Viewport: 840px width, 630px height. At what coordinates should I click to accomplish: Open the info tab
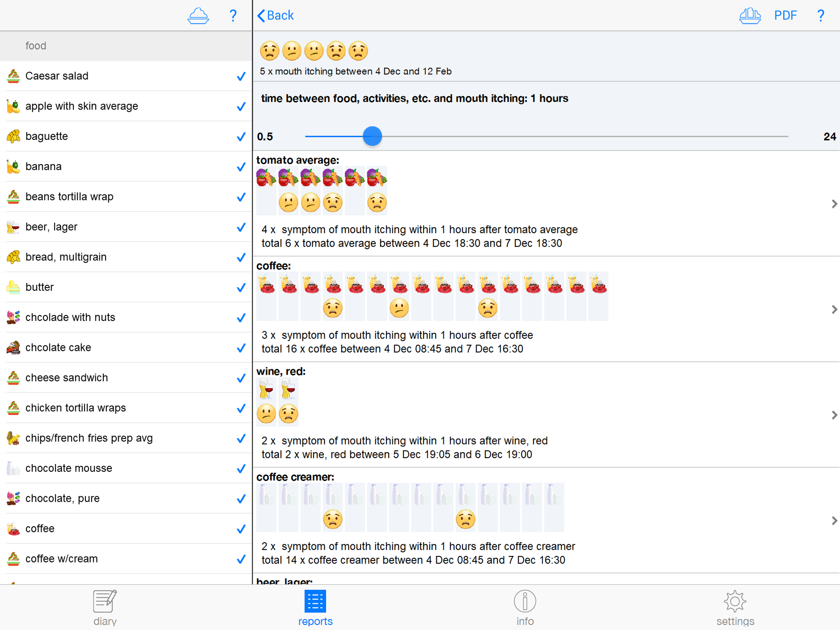pos(525,608)
